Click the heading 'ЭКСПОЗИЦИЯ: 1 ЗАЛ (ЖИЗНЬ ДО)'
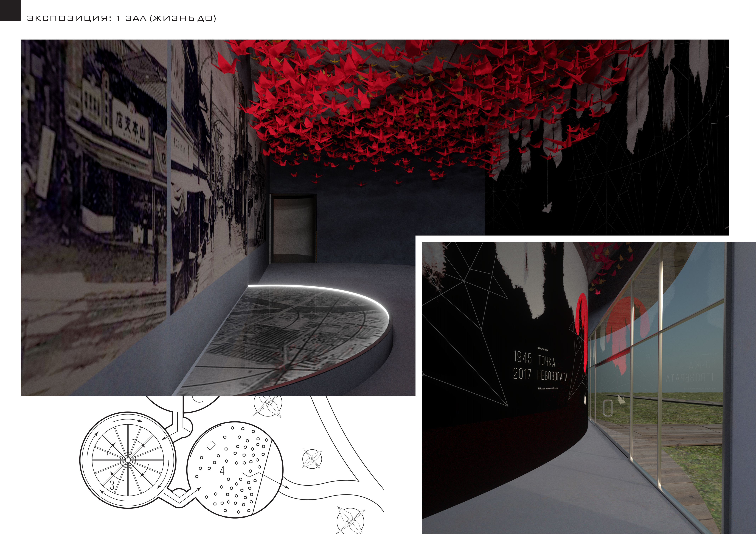The width and height of the screenshot is (756, 534). click(x=122, y=18)
